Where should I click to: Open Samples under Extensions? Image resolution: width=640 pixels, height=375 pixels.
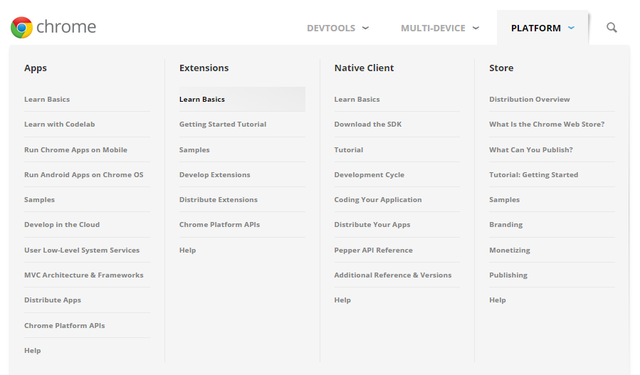(x=194, y=150)
